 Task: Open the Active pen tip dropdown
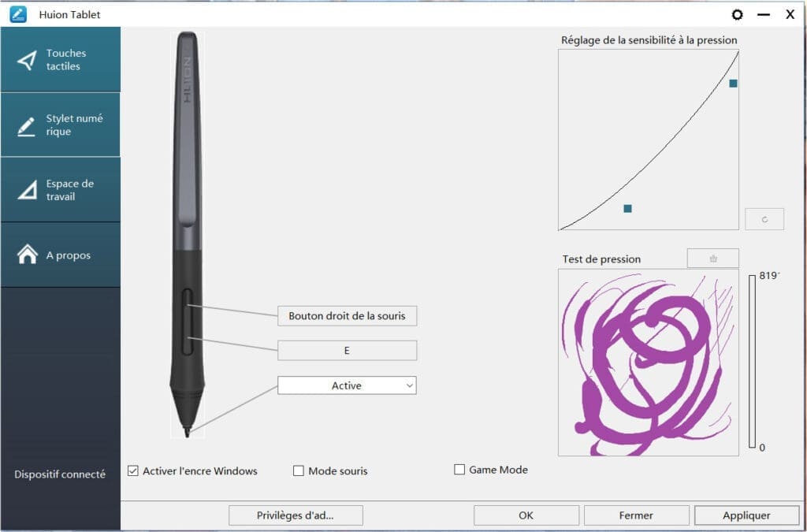347,385
